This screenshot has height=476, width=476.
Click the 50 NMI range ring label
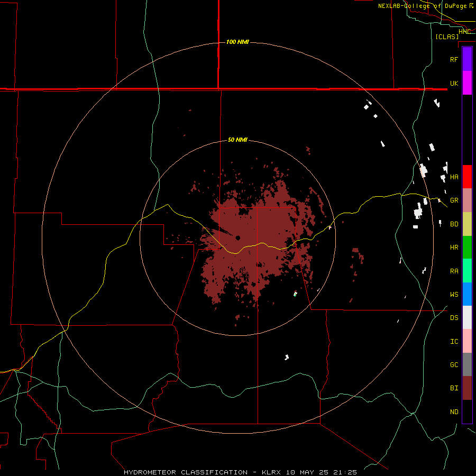click(x=237, y=140)
